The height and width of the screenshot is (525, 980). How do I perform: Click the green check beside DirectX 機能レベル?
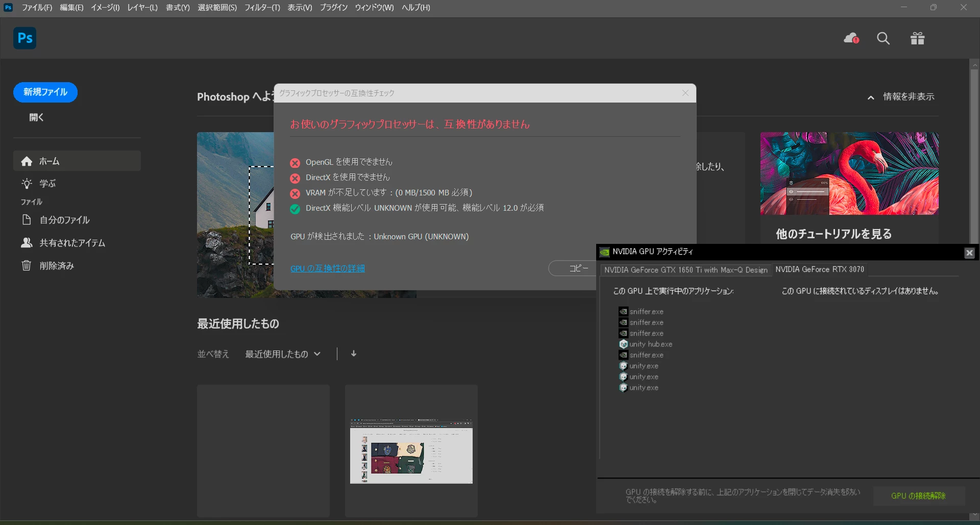[295, 209]
